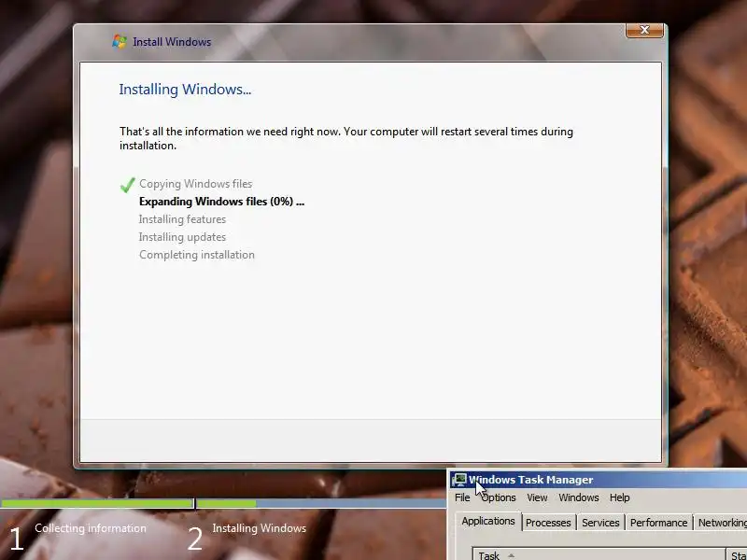
Task: Click the 'Copying Windows files' step
Action: click(x=195, y=184)
